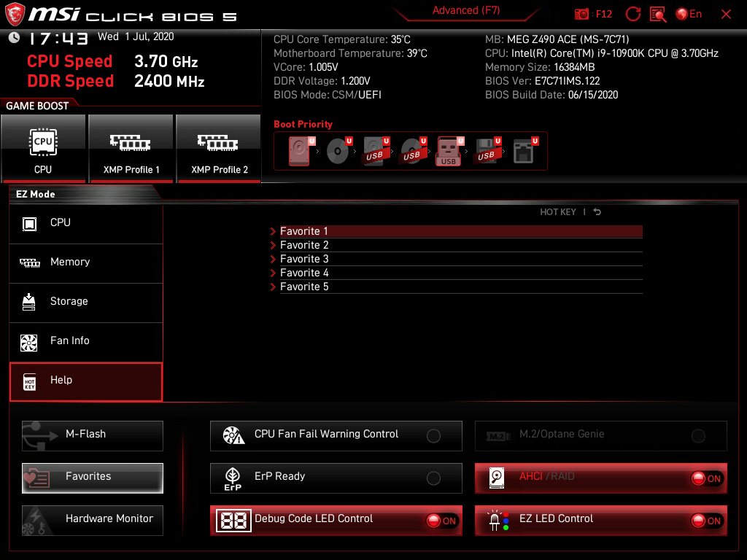The height and width of the screenshot is (560, 747).
Task: Select the network boot device icon
Action: [525, 151]
